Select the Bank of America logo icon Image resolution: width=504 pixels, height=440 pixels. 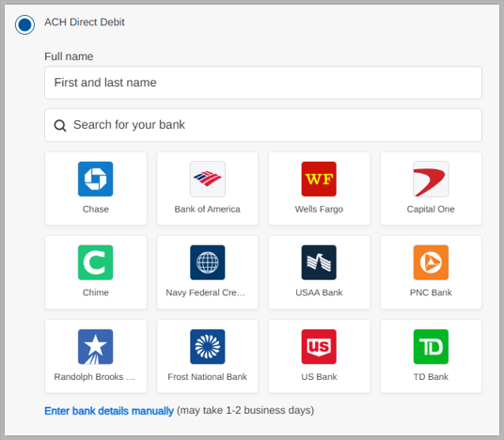point(207,179)
